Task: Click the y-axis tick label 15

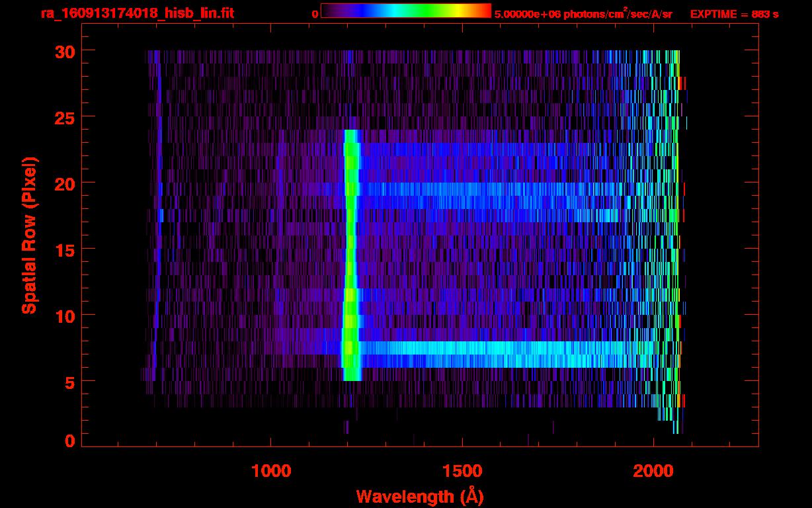Action: (65, 249)
